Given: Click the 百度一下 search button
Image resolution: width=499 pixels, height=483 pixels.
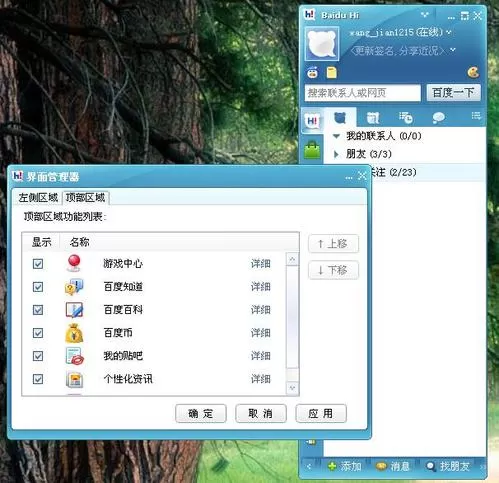Looking at the screenshot, I should click(453, 93).
